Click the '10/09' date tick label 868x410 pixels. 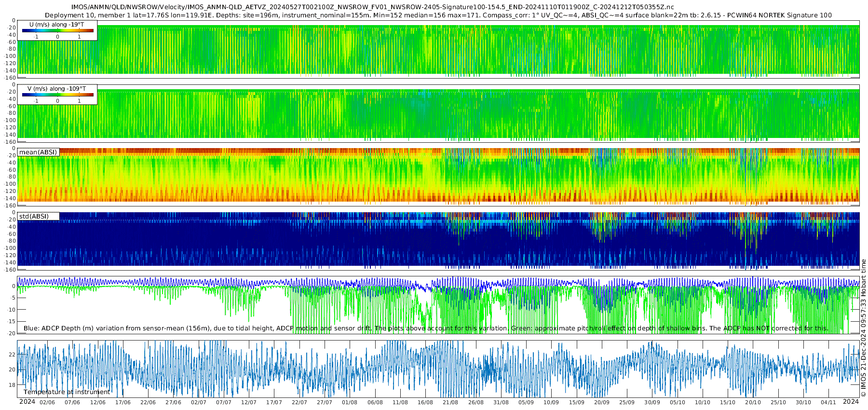[x=551, y=402]
